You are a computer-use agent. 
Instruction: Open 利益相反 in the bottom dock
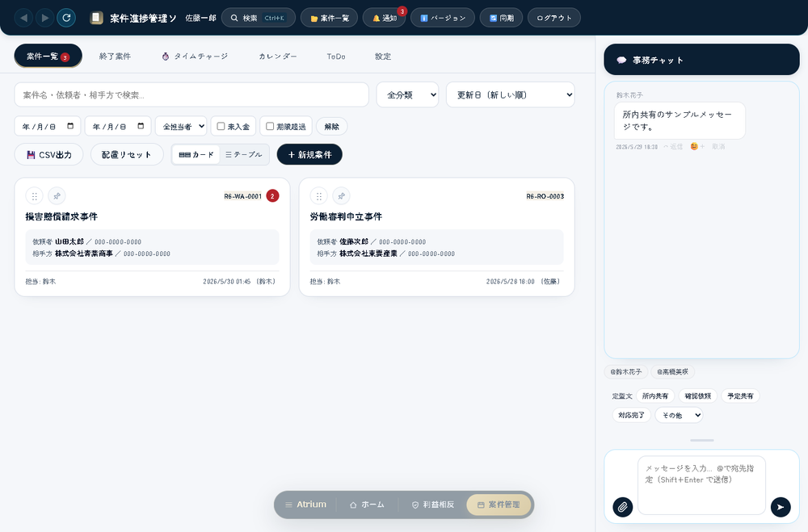[433, 505]
